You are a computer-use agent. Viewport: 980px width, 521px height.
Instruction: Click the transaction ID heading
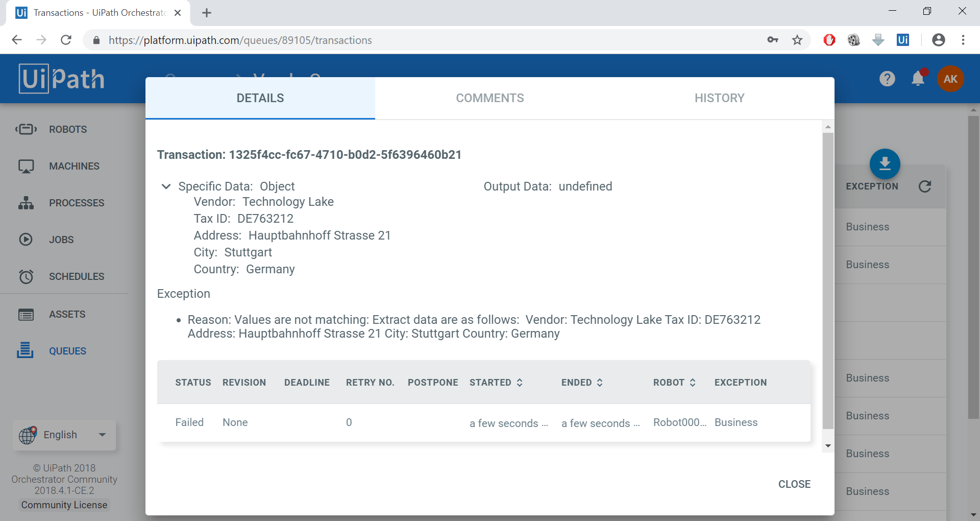[309, 155]
